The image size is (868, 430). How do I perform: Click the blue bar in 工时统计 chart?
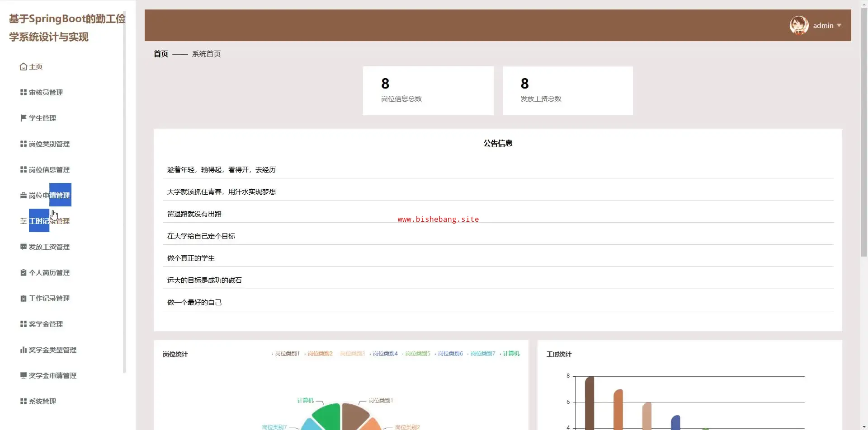pos(675,423)
